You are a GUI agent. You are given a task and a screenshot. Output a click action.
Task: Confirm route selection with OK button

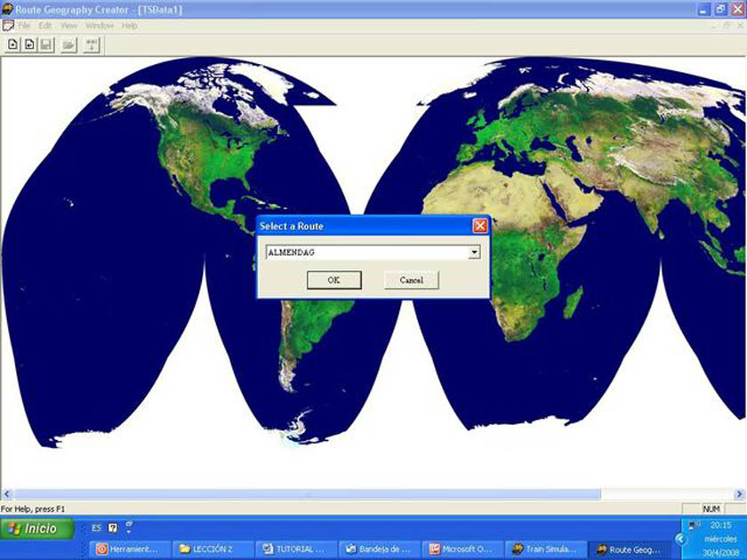(333, 280)
